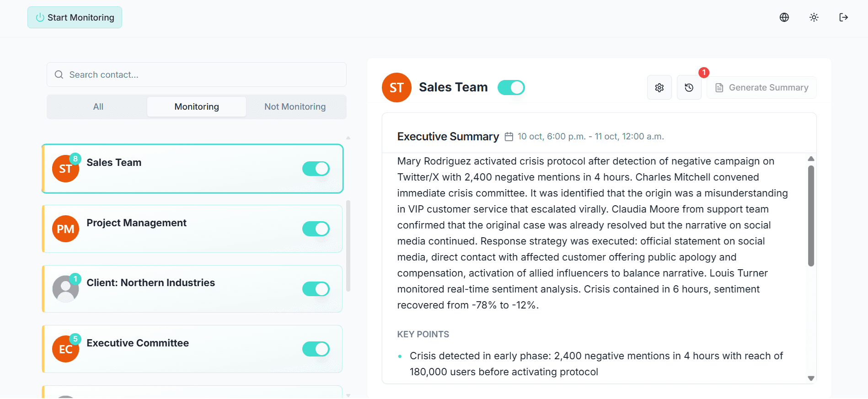
Task: Disable monitoring for Project Management
Action: pyautogui.click(x=316, y=229)
